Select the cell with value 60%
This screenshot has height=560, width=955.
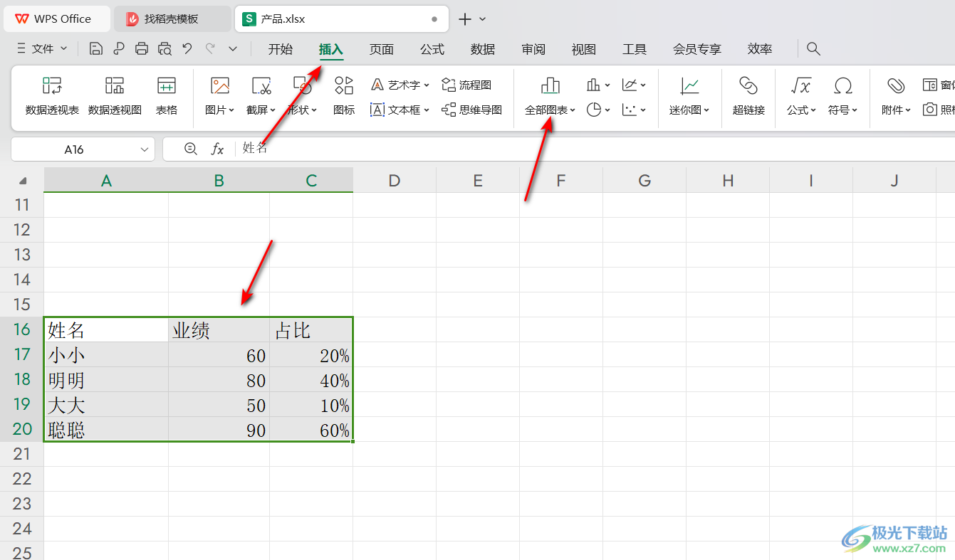pos(310,429)
